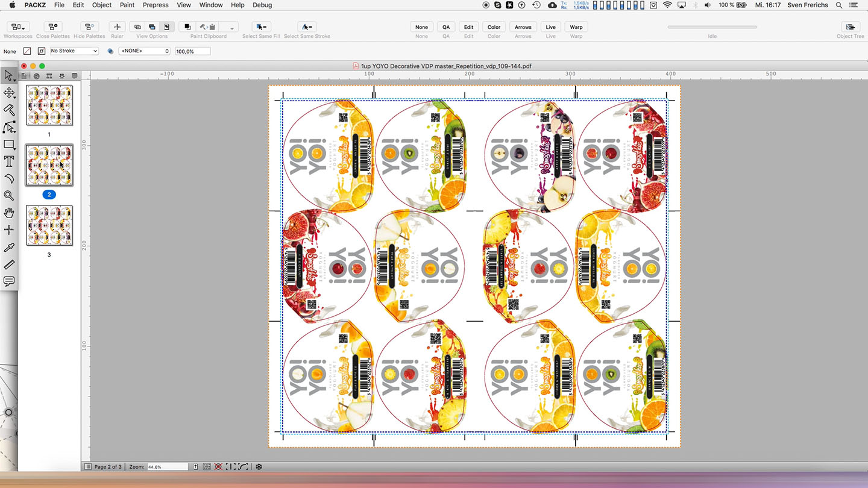
Task: Open the Paint menu
Action: point(127,5)
